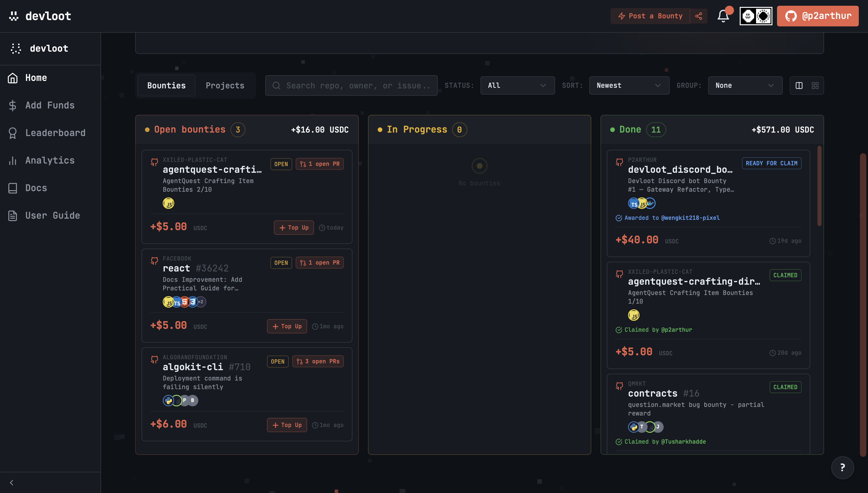Image resolution: width=868 pixels, height=493 pixels.
Task: Click 3 open PRs badge on algokit-cli card
Action: pos(318,361)
